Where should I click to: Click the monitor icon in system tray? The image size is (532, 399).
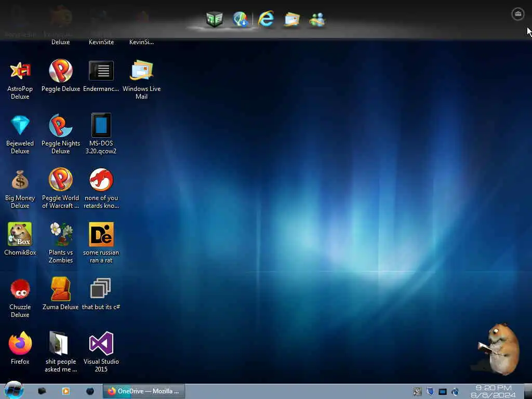[443, 392]
